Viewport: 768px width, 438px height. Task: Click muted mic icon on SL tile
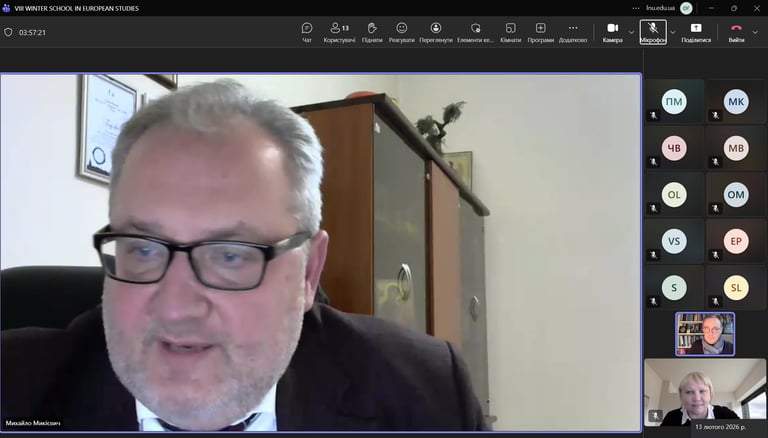click(x=715, y=302)
